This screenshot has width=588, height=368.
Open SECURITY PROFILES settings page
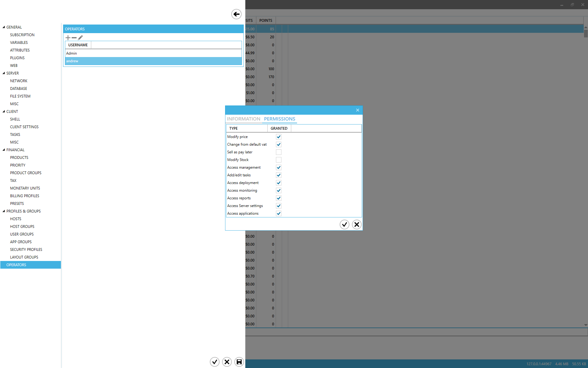click(x=26, y=250)
